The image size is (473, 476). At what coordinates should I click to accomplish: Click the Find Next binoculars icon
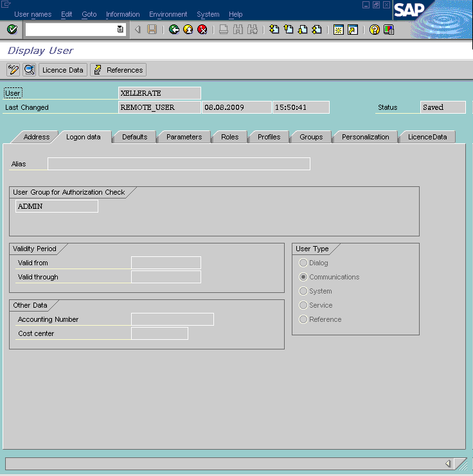[x=252, y=30]
